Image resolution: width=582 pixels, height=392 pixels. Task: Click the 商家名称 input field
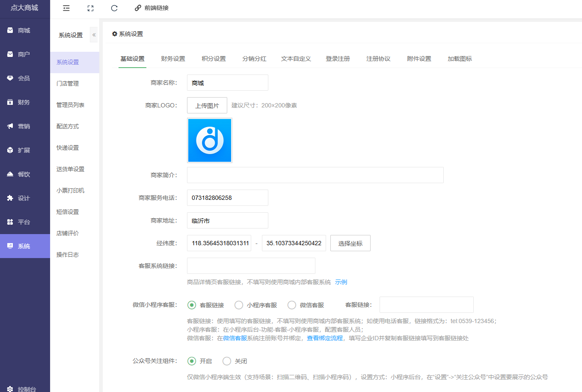[228, 83]
